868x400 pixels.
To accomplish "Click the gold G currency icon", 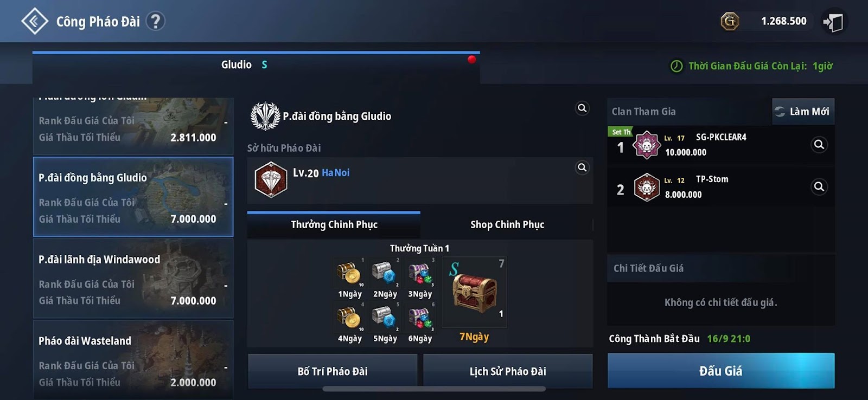I will tap(730, 21).
